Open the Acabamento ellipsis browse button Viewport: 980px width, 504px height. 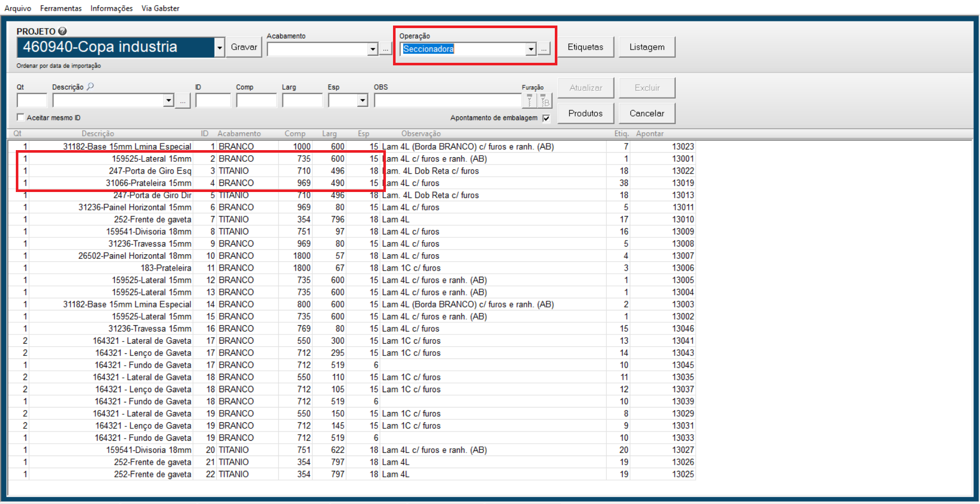click(x=385, y=49)
